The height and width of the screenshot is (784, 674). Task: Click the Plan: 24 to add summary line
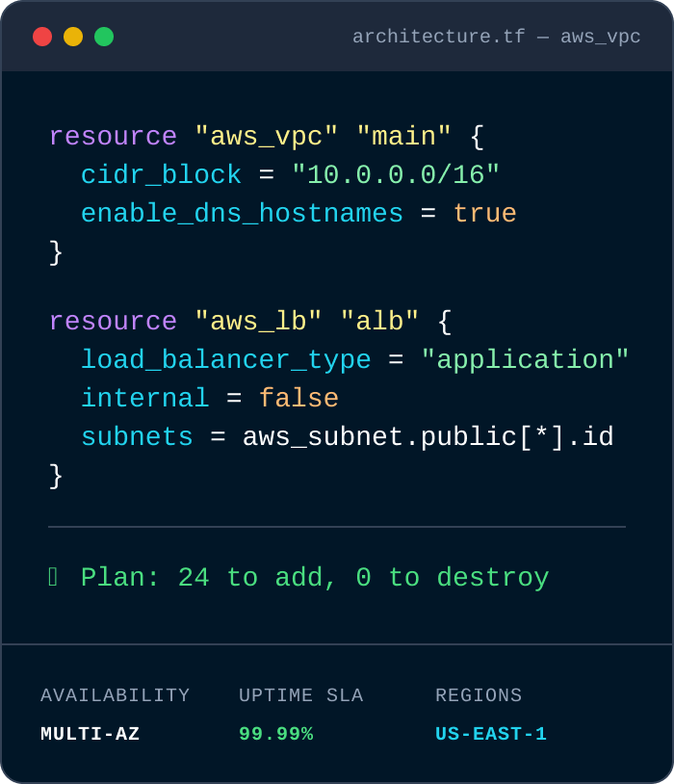tap(315, 578)
